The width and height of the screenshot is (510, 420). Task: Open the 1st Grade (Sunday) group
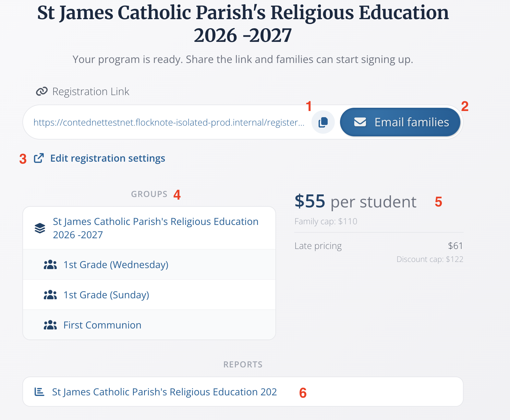tap(106, 295)
